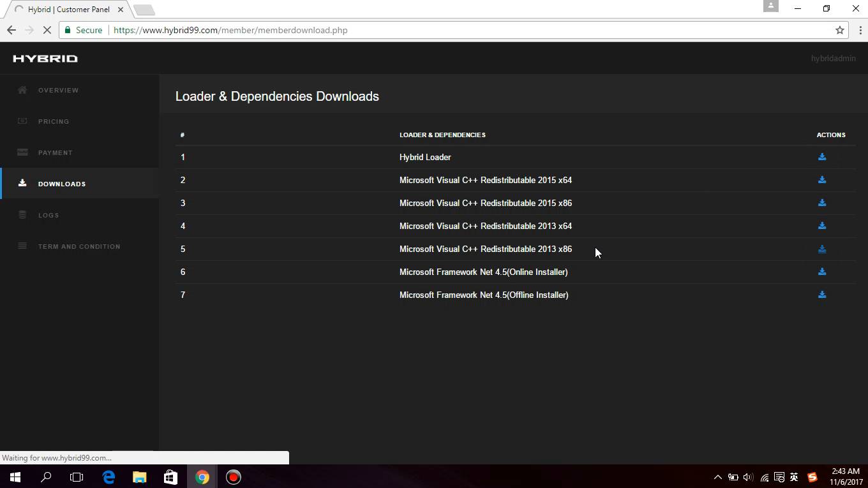Screen dimensions: 868x488
Task: Bookmark this page with the star
Action: click(840, 30)
